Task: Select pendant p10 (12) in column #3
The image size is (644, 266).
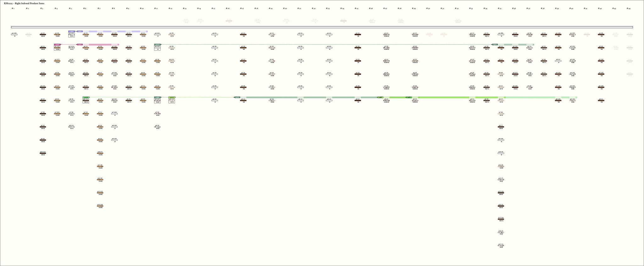Action: pyautogui.click(x=43, y=153)
